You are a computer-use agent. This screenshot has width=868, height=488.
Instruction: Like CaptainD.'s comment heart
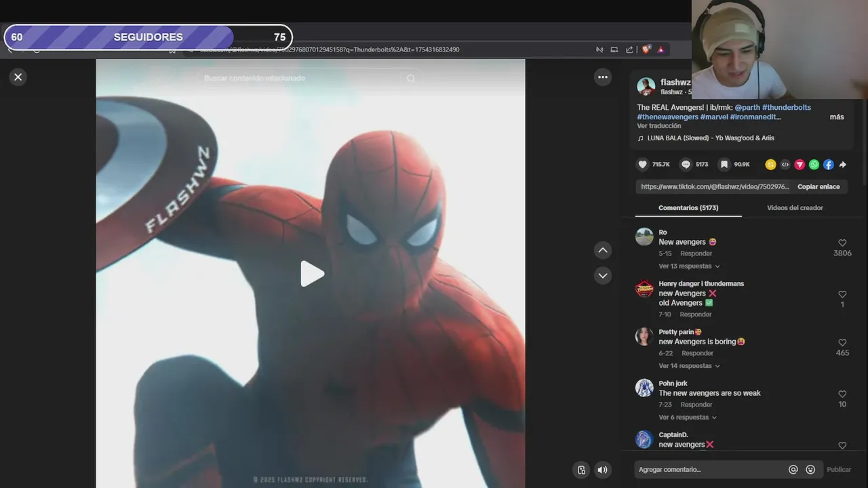842,445
